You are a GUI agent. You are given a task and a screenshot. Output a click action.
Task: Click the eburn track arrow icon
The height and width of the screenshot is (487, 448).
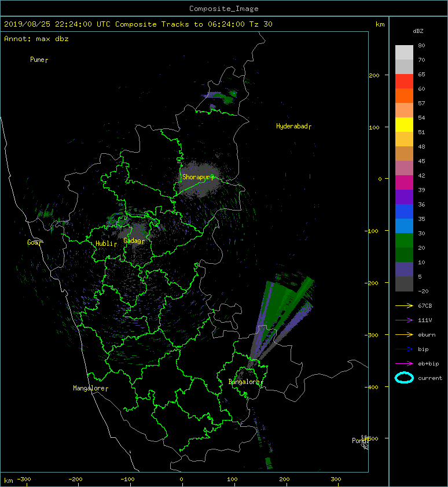click(404, 335)
